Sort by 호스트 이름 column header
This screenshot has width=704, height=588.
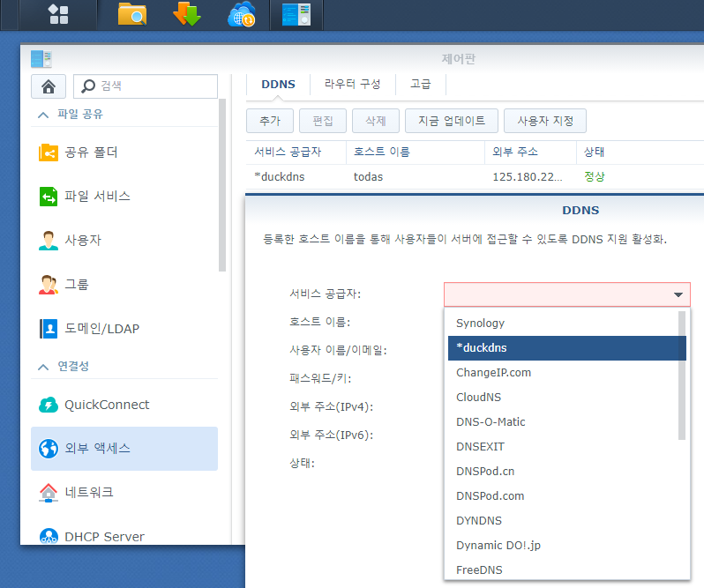tap(416, 152)
